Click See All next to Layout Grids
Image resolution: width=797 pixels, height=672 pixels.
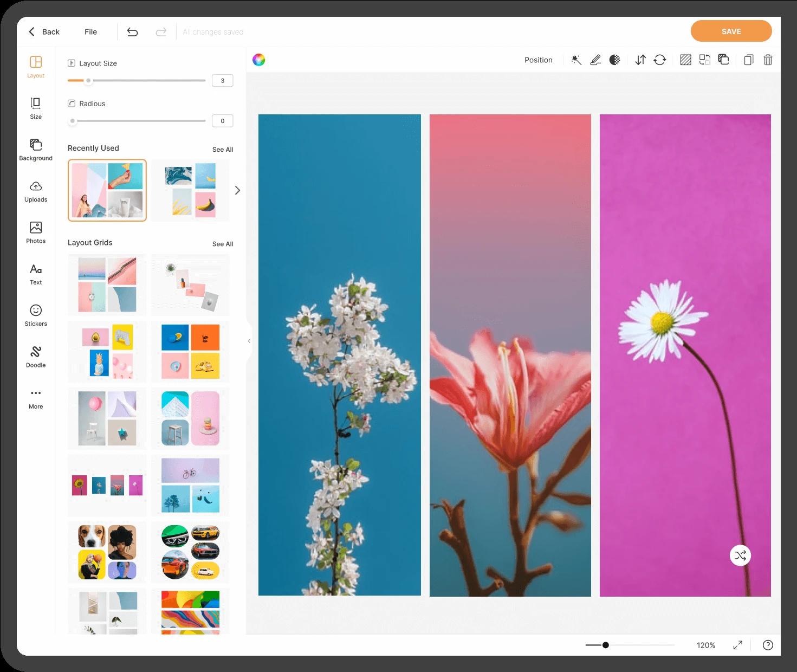pos(222,244)
